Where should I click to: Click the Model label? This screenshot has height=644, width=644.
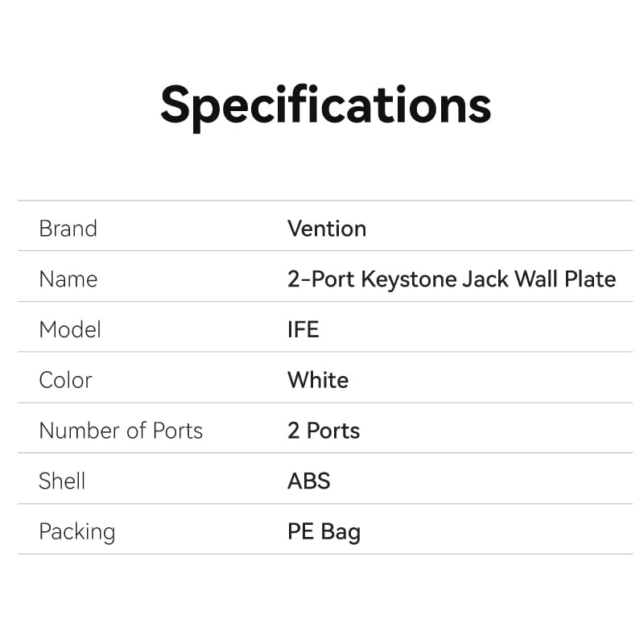(69, 330)
